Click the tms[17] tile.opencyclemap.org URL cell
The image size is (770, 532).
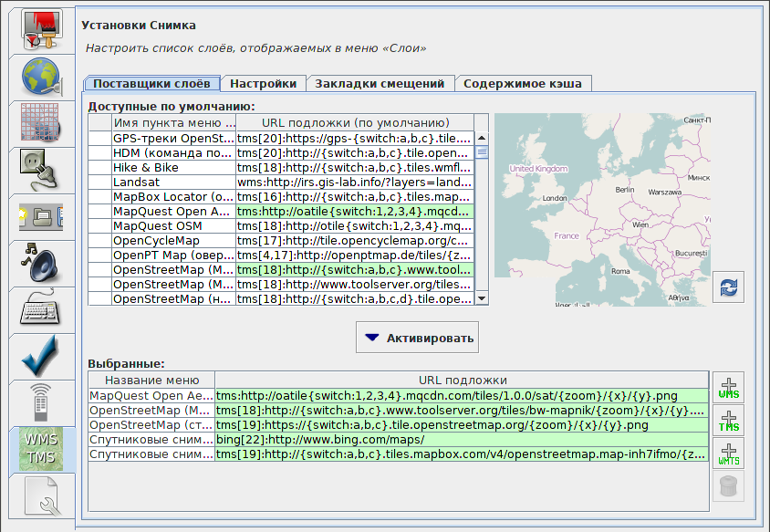[x=355, y=240]
